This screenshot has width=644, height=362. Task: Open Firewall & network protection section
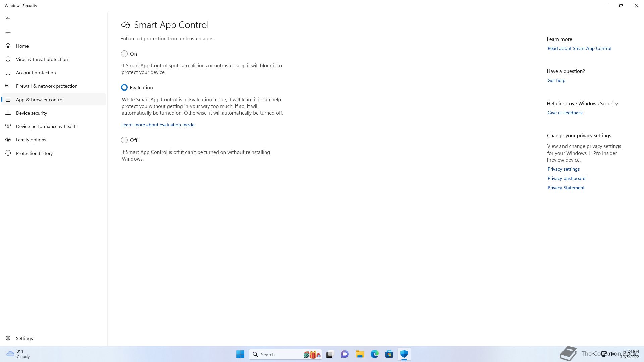click(54, 86)
